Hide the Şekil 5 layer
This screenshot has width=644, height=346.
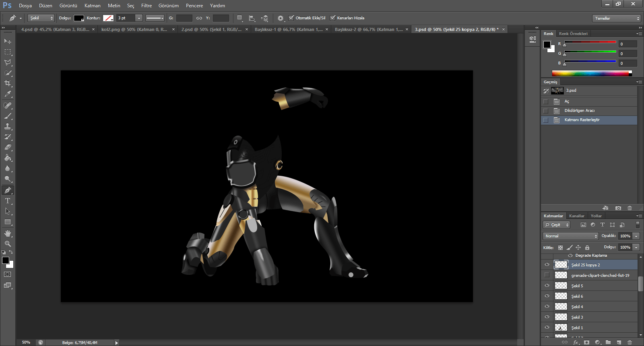coord(547,285)
